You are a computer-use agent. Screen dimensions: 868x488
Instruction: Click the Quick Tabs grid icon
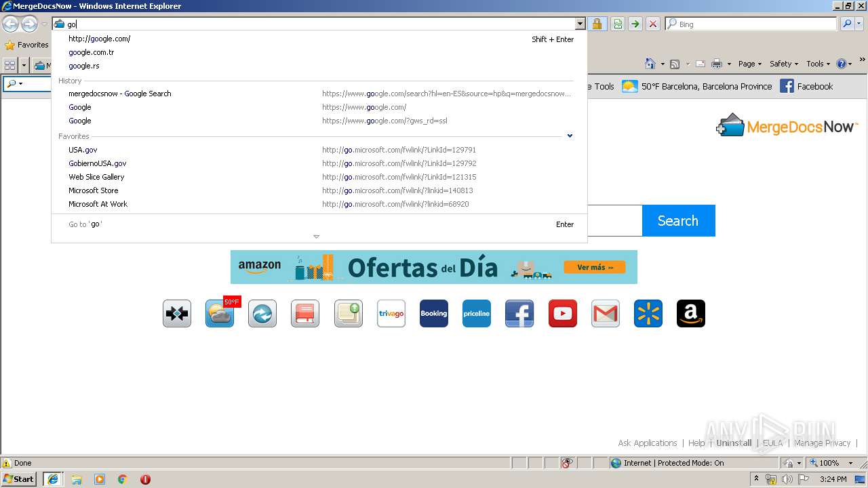click(x=9, y=65)
